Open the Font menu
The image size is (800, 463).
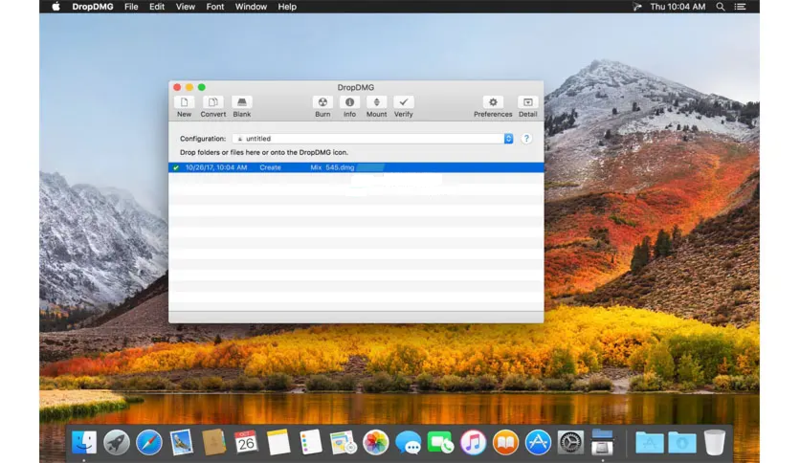click(215, 7)
